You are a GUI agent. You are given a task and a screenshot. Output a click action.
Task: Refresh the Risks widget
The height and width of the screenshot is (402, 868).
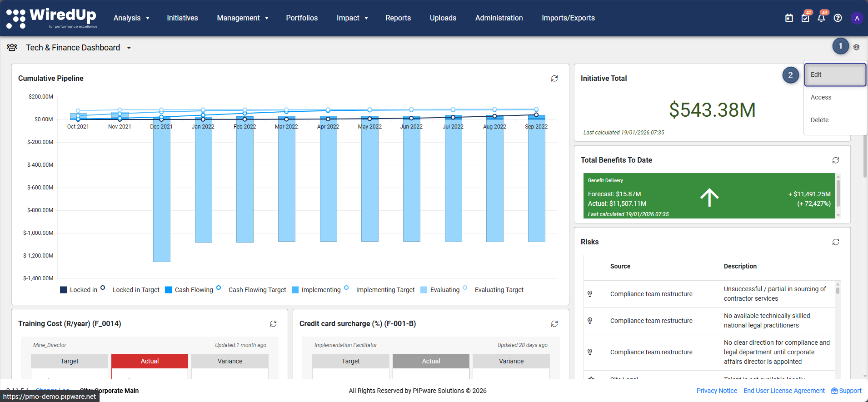pos(836,242)
